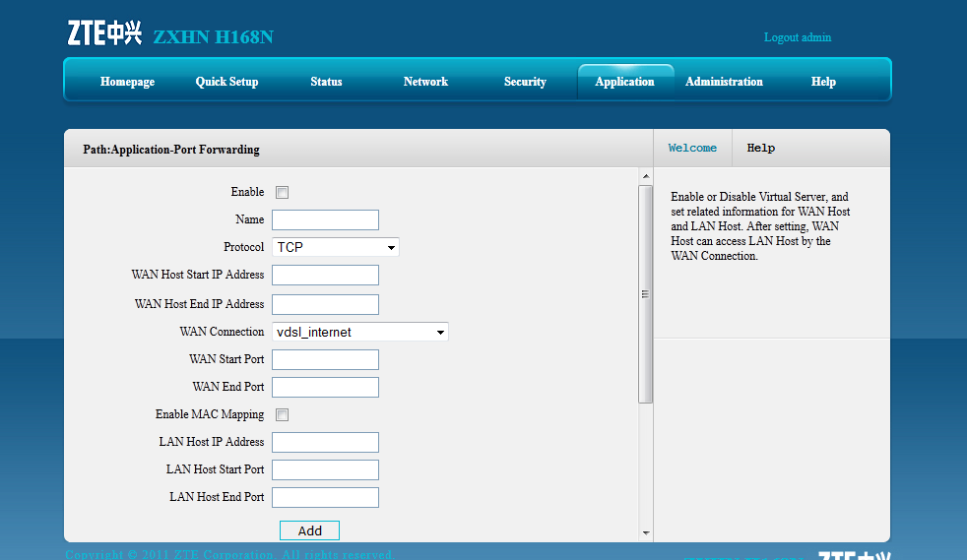Open the Quick Setup tab
Viewport: 967px width, 560px height.
[226, 82]
